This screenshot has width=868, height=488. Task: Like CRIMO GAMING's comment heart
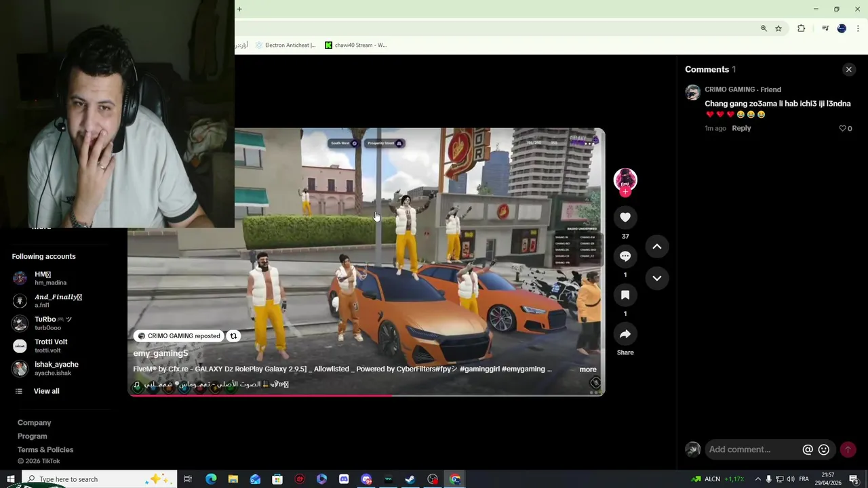(843, 128)
